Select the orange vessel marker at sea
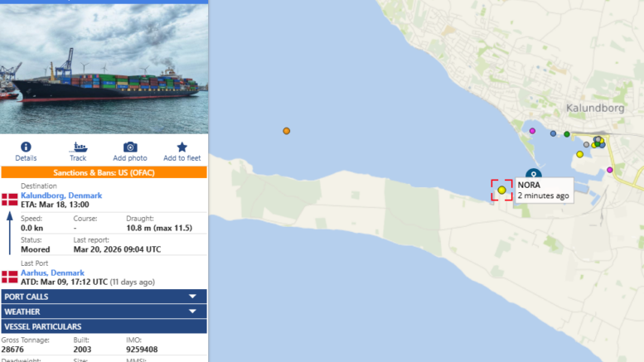 [286, 131]
